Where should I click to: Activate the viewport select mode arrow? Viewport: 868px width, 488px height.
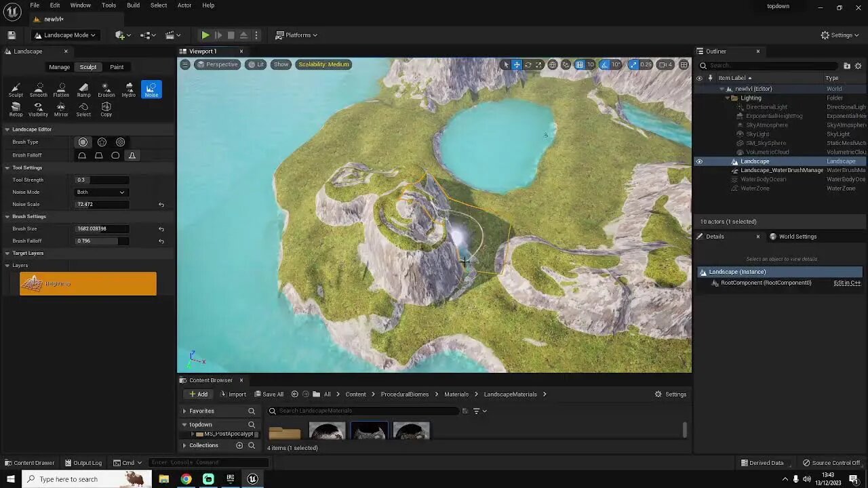pyautogui.click(x=505, y=64)
